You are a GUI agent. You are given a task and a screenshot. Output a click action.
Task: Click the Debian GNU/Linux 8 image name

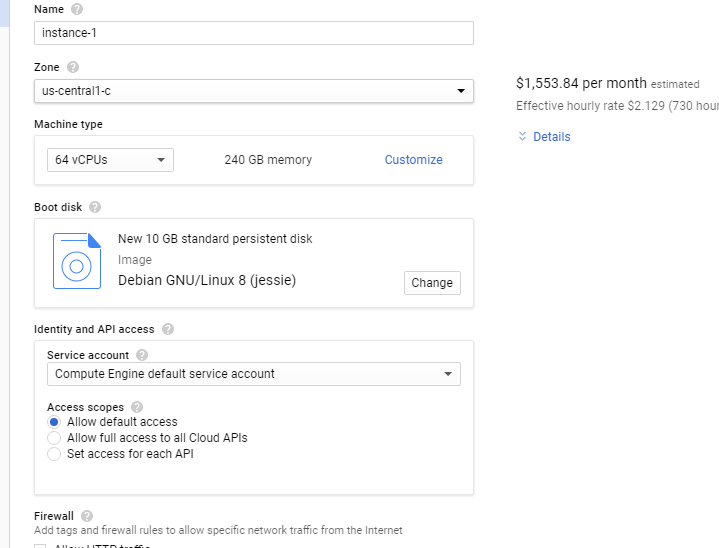[207, 280]
